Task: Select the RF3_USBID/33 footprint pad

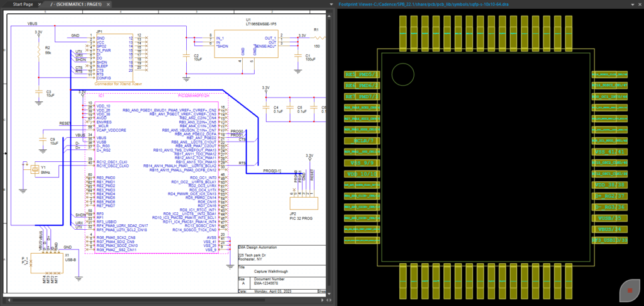Action: click(610, 240)
